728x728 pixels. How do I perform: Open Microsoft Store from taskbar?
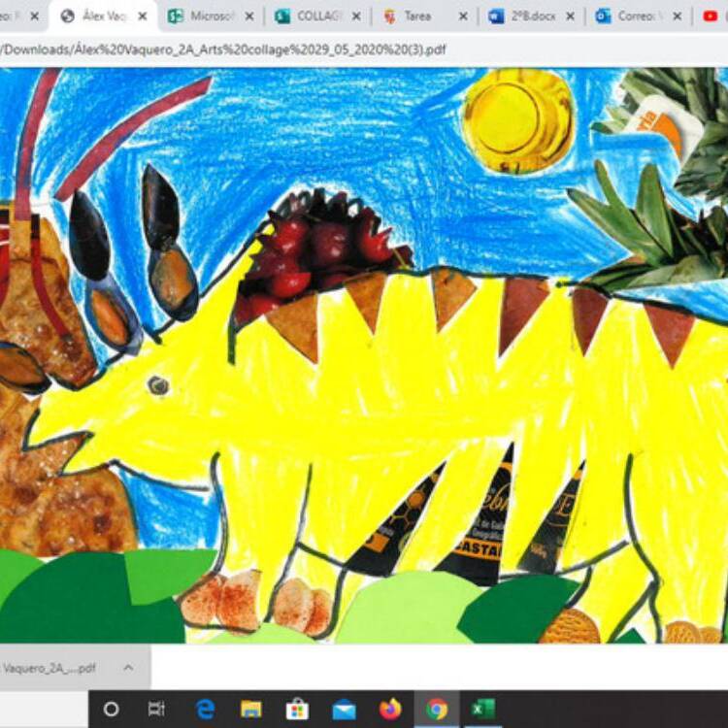297,709
